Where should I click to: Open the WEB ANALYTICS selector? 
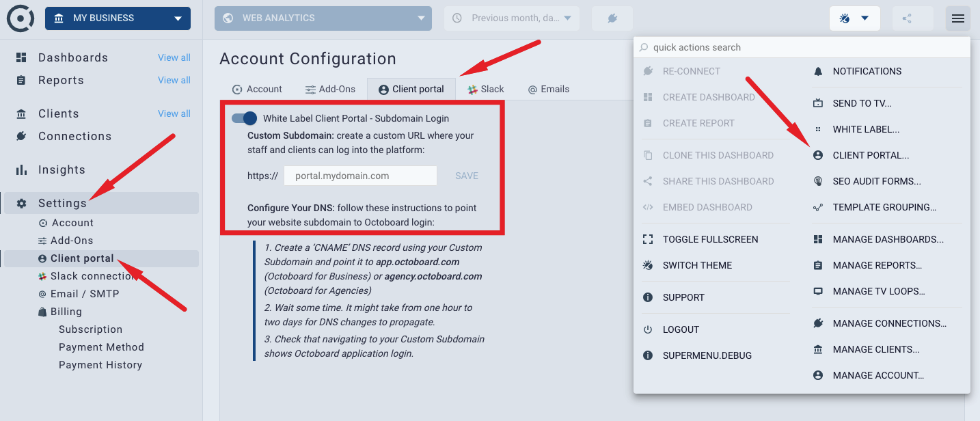pos(323,18)
